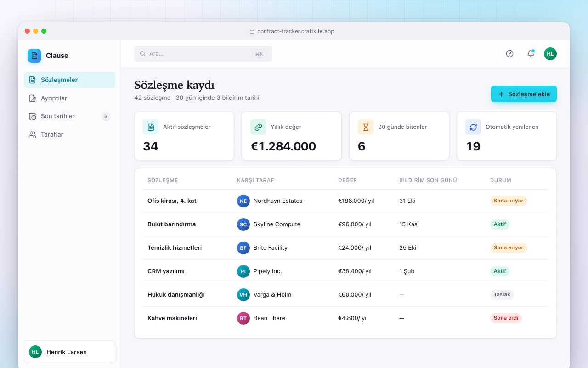Open the help question mark icon
The image size is (588, 368).
click(509, 54)
